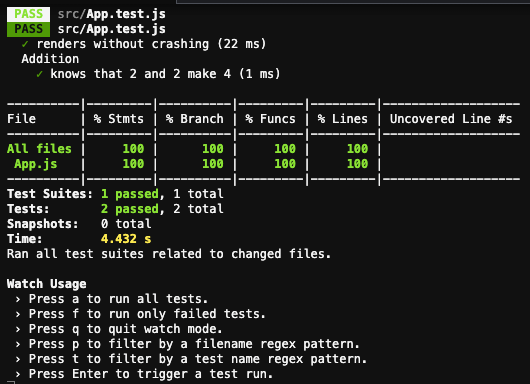This screenshot has height=384, width=530.
Task: Click the '% Branch' column header
Action: [x=195, y=119]
